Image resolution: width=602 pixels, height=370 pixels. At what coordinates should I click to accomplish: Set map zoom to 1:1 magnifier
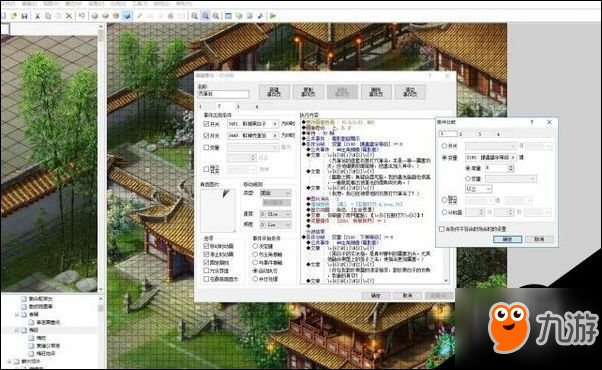(x=195, y=16)
